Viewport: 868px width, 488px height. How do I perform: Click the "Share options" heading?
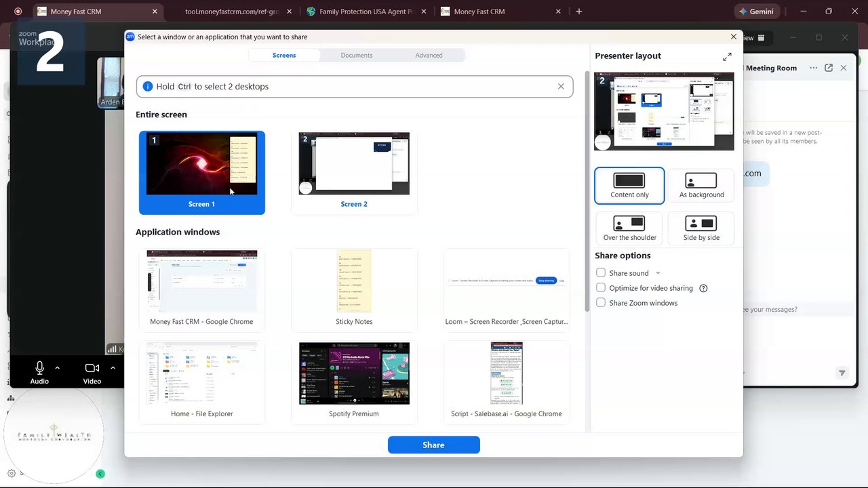(623, 256)
